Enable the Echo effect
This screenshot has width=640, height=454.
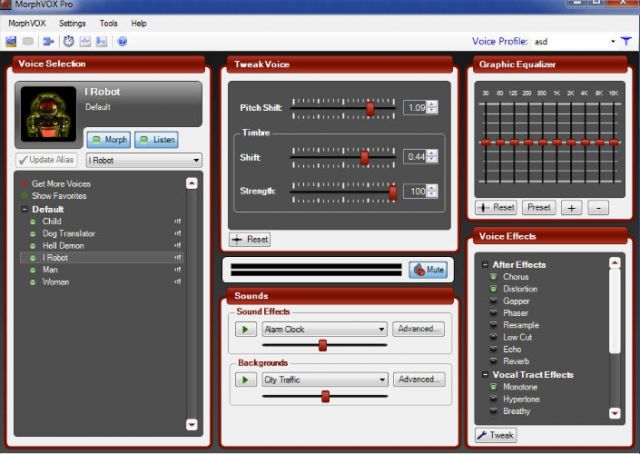pyautogui.click(x=493, y=349)
